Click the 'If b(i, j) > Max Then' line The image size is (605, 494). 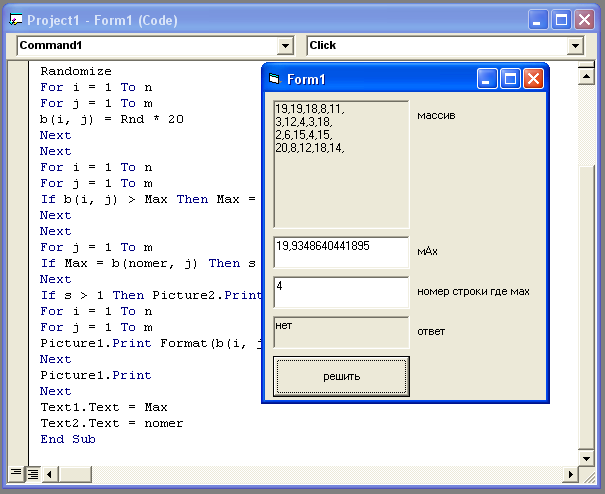click(x=149, y=200)
